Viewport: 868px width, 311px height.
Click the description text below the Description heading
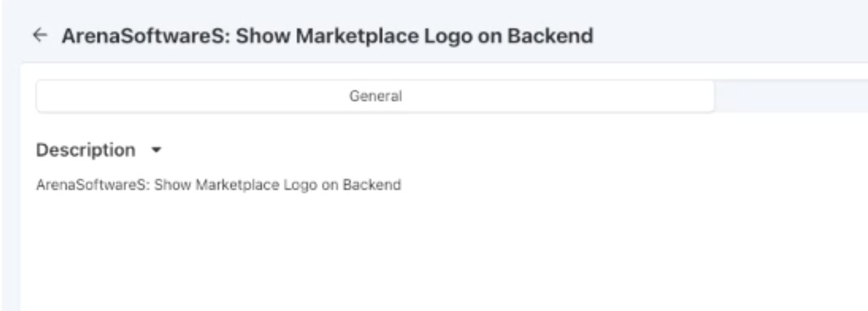[218, 185]
